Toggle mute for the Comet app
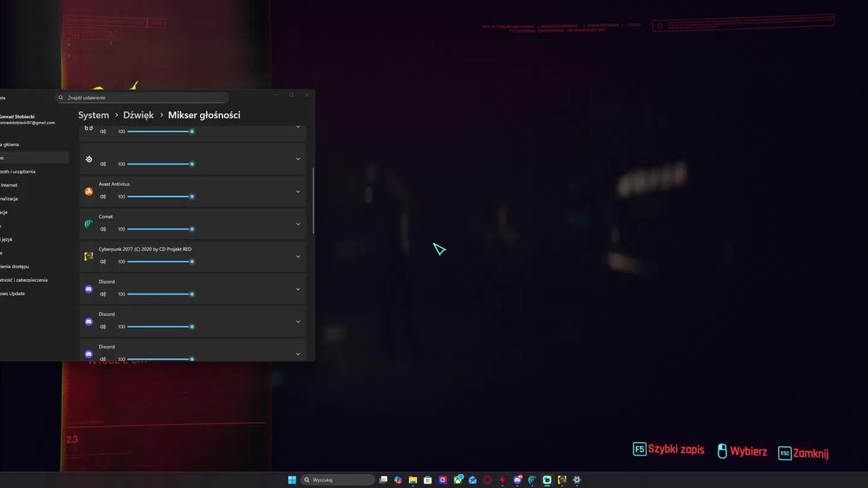This screenshot has width=868, height=488. (x=103, y=229)
